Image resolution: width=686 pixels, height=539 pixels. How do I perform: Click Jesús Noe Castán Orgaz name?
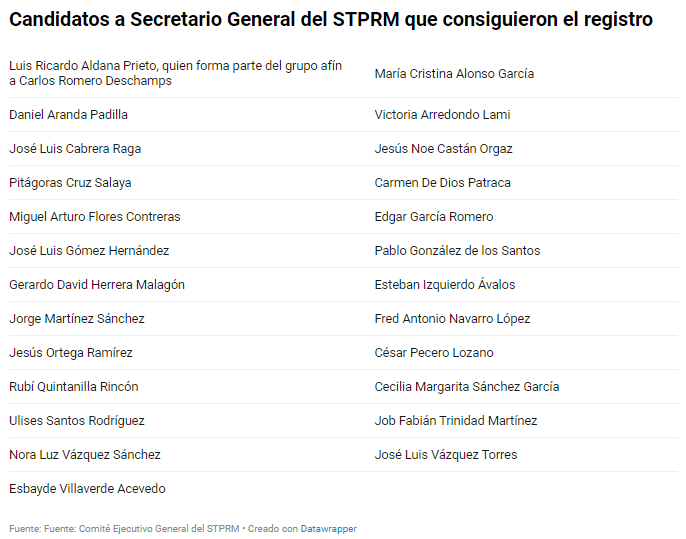pyautogui.click(x=443, y=149)
